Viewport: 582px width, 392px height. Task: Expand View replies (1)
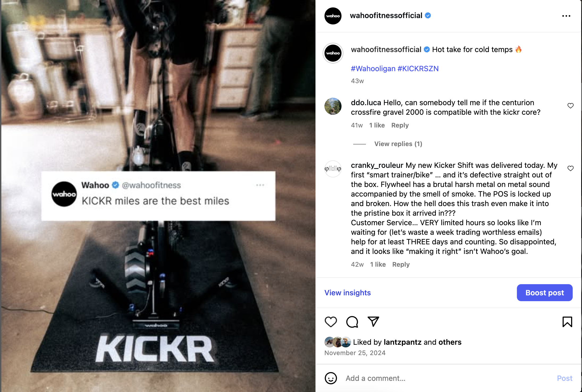click(398, 144)
